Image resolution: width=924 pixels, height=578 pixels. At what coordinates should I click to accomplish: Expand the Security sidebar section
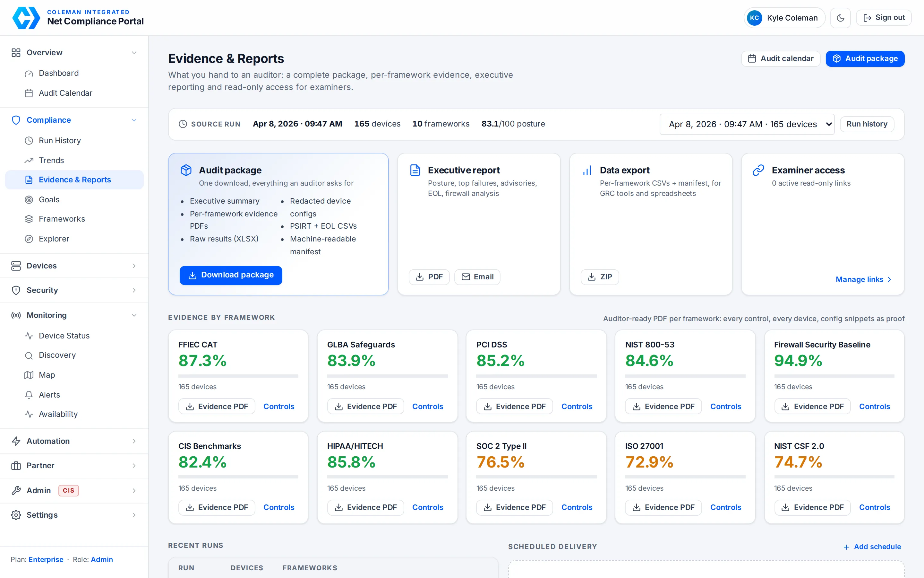[74, 290]
